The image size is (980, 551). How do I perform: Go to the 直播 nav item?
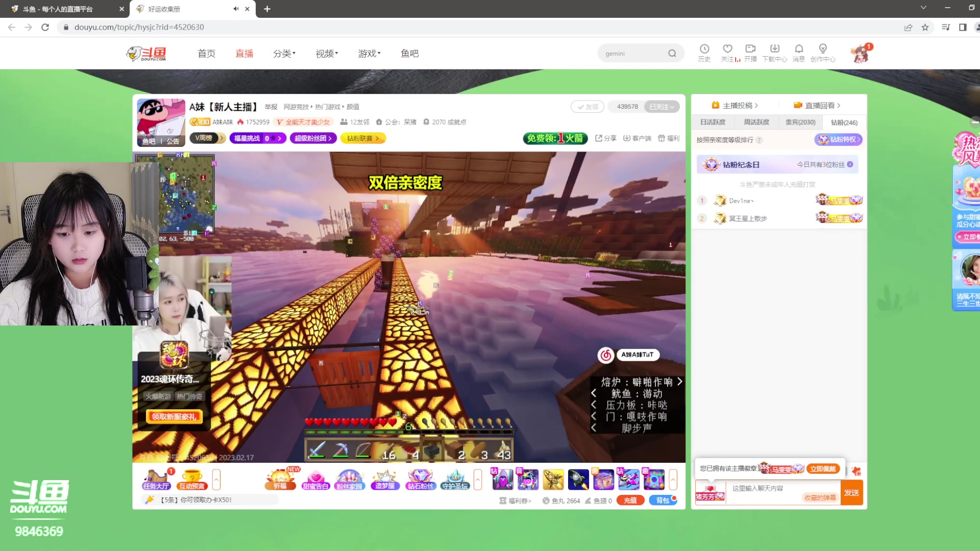point(244,53)
